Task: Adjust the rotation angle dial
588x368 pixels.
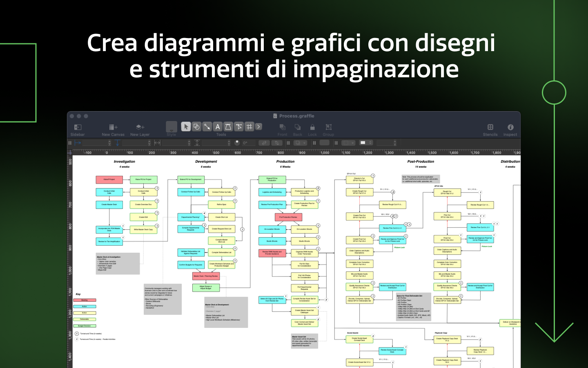Action: [x=237, y=143]
